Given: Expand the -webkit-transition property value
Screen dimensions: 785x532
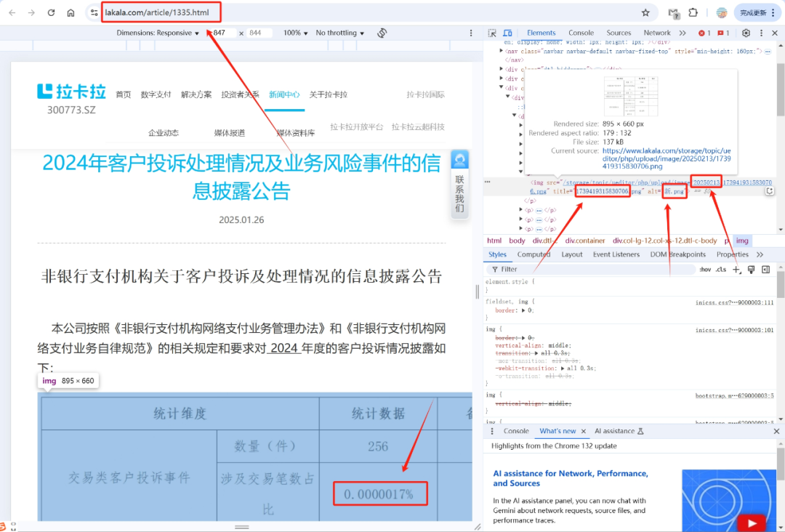Looking at the screenshot, I should click(563, 368).
